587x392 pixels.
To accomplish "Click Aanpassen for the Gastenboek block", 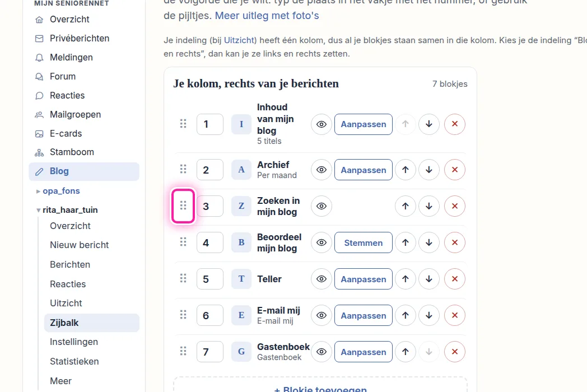I will click(364, 352).
